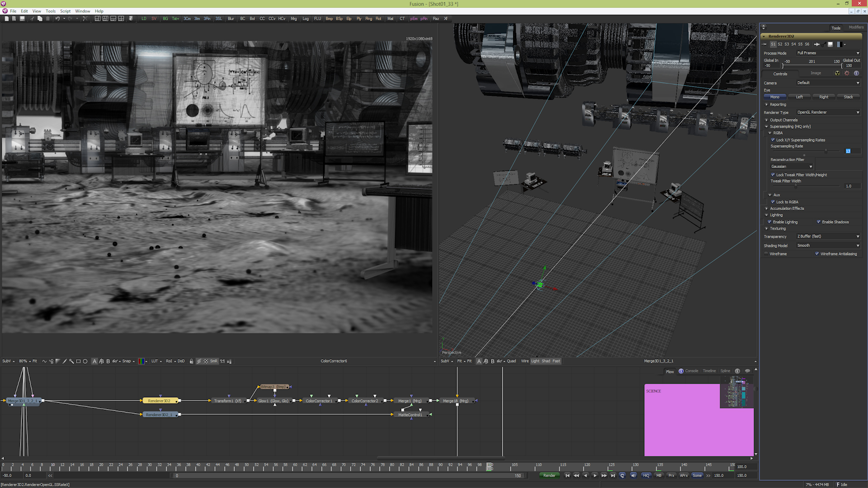Add Text+ tool from toolbar
868x488 pixels.
175,19
